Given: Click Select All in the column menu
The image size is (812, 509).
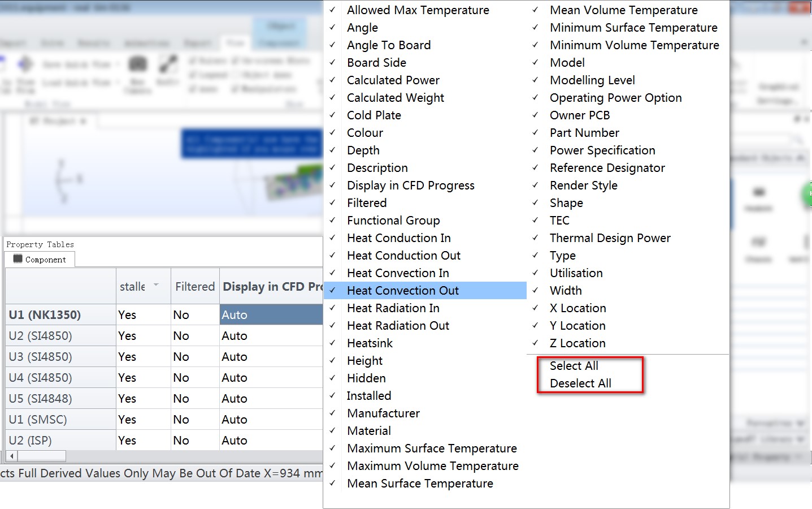Looking at the screenshot, I should point(574,366).
